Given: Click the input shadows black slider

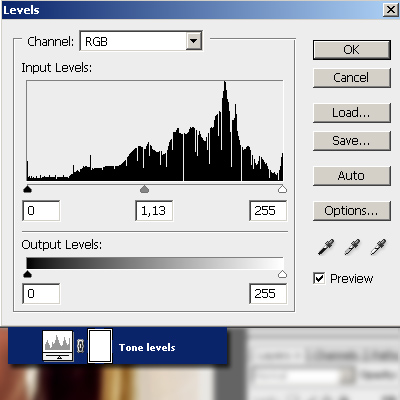Looking at the screenshot, I should click(27, 190).
